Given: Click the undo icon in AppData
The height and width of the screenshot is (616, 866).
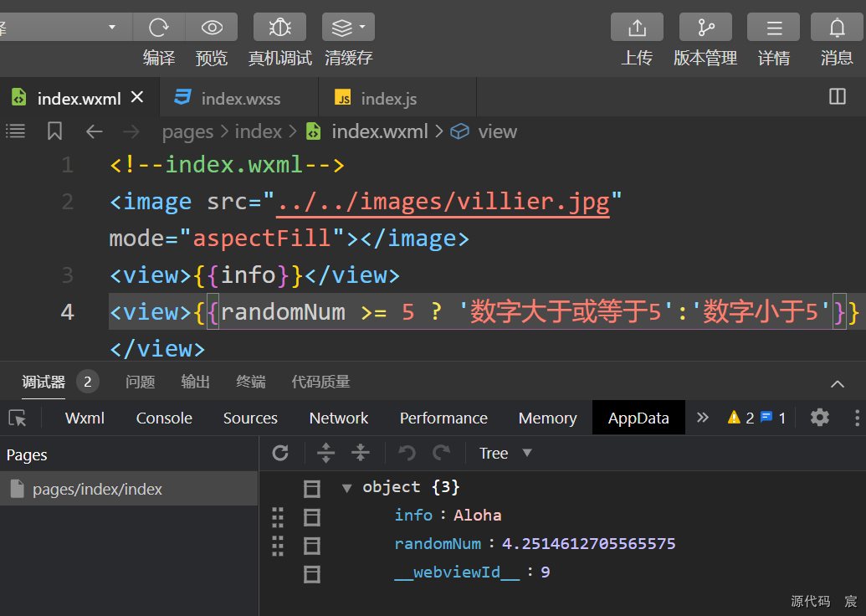Looking at the screenshot, I should pyautogui.click(x=407, y=453).
